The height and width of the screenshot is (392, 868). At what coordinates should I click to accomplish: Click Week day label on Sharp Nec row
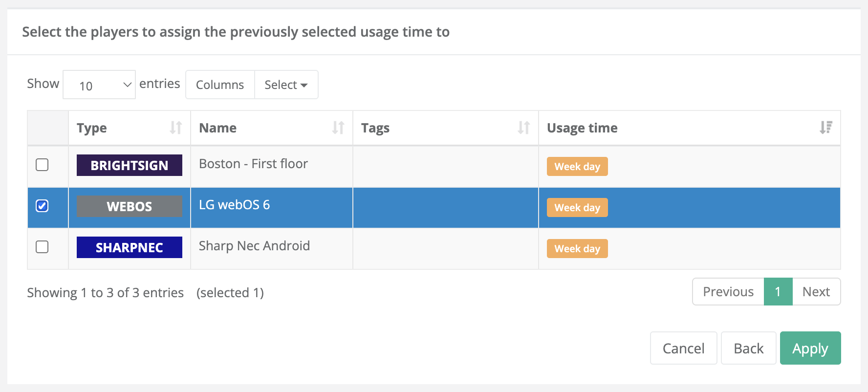(x=577, y=249)
